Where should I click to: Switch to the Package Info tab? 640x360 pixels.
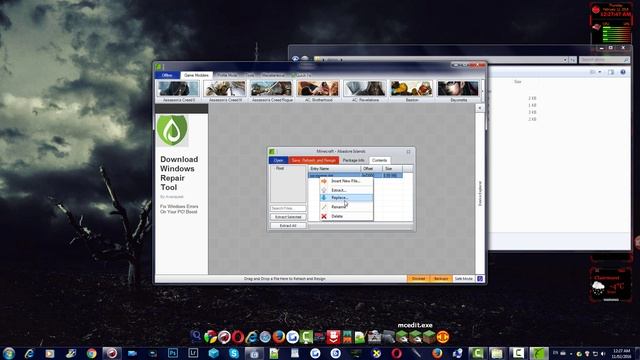(353, 160)
